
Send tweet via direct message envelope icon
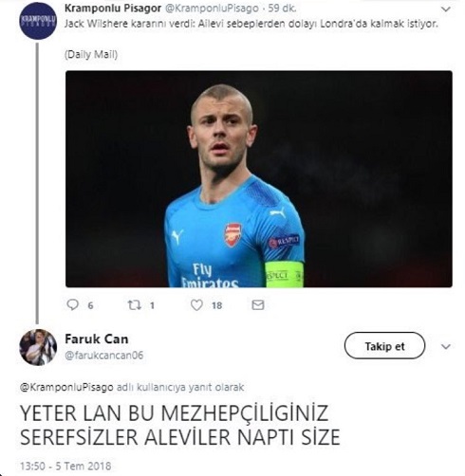click(258, 305)
